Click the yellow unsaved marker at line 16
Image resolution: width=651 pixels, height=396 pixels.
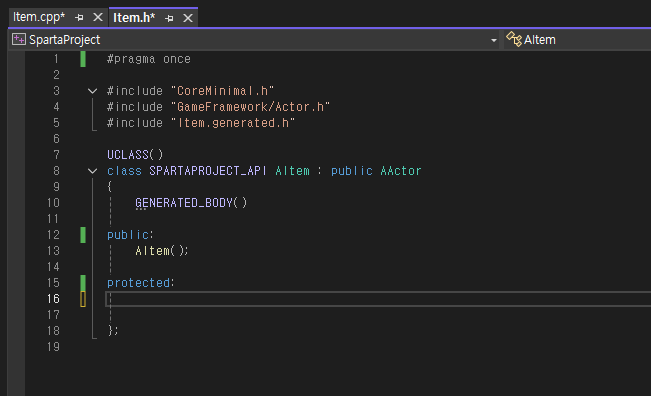[x=83, y=299]
